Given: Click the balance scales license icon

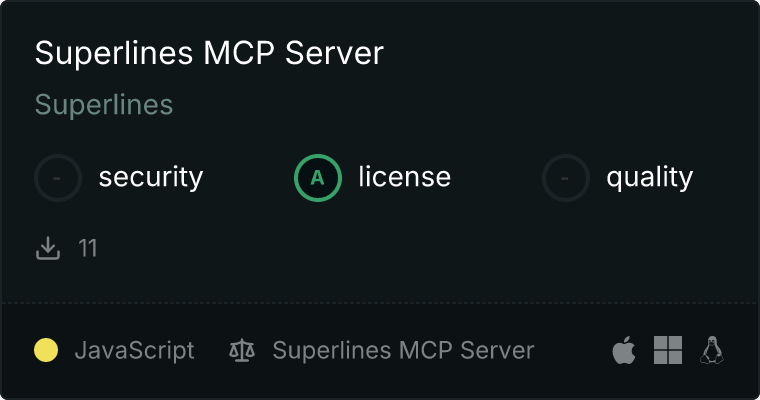Looking at the screenshot, I should pos(242,350).
